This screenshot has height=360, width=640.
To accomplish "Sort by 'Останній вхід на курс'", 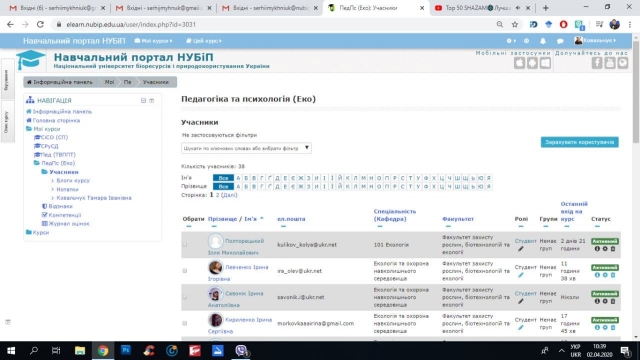I will (574, 211).
